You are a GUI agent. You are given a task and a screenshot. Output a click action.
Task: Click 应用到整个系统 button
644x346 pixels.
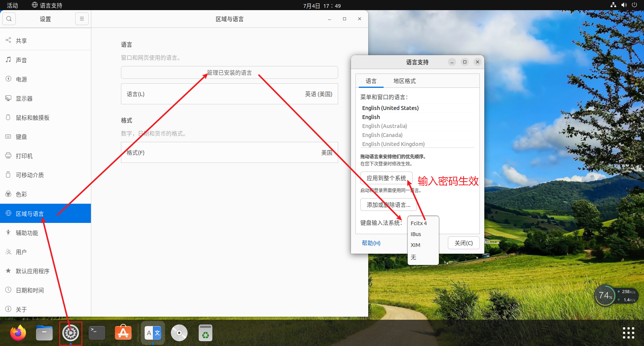(x=386, y=178)
